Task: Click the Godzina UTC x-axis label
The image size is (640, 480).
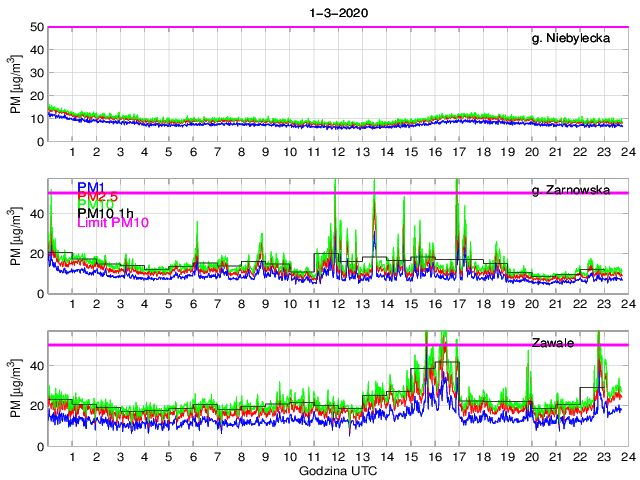Action: (x=337, y=470)
